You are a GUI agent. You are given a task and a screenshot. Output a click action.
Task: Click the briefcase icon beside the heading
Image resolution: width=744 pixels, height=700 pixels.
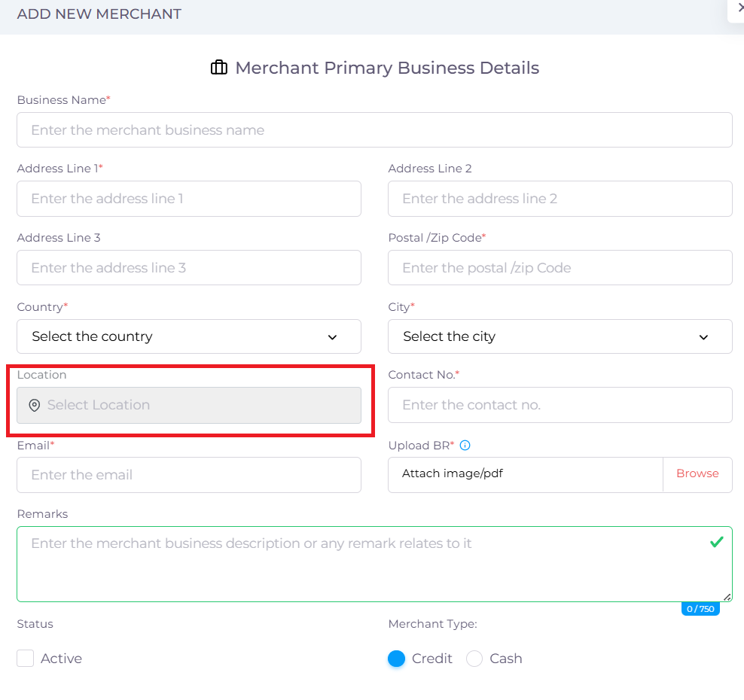(x=218, y=68)
